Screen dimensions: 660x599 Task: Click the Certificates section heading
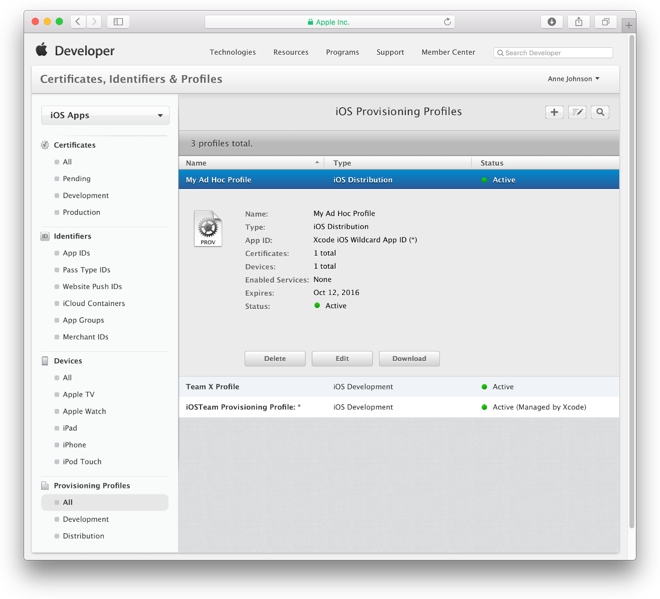pos(75,145)
